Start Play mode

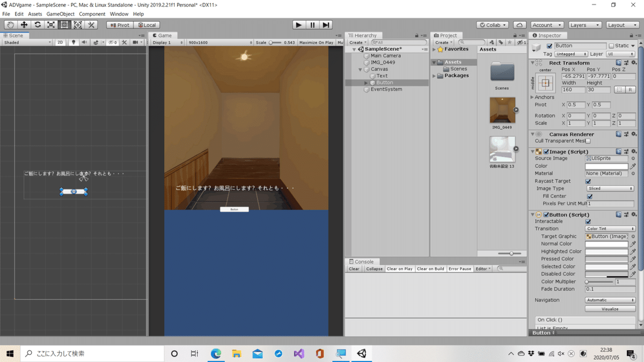pos(299,25)
